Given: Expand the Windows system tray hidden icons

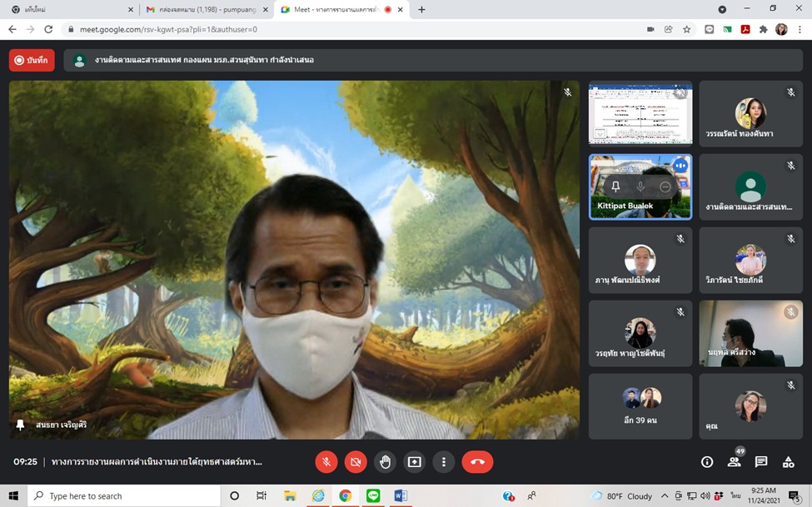Looking at the screenshot, I should (x=663, y=496).
